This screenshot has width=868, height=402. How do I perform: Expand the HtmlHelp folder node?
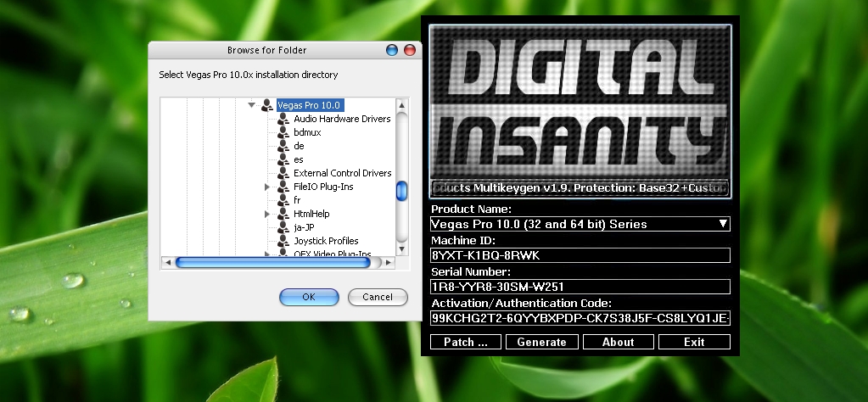click(x=267, y=214)
